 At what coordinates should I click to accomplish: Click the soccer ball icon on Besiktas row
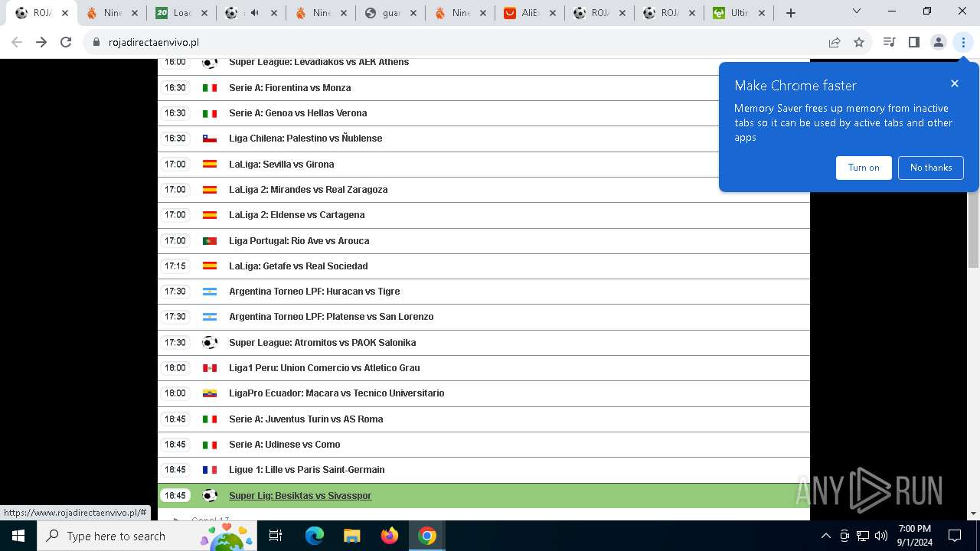point(210,496)
